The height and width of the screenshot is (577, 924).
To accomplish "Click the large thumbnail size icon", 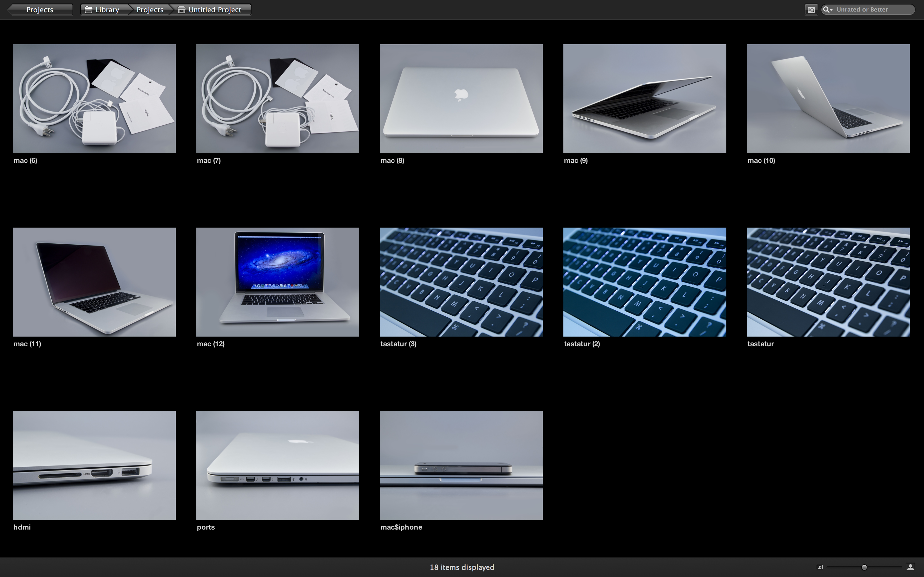I will pos(911,567).
